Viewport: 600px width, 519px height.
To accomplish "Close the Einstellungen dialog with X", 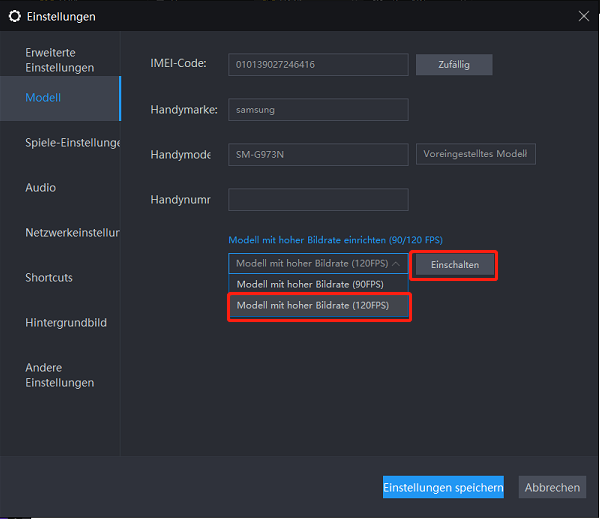I will (x=584, y=16).
